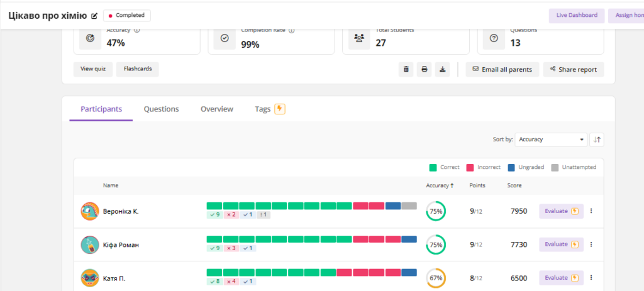Viewport: 644px width, 291px height.
Task: Open three-dot menu for Вероніка К.
Action: tap(591, 211)
